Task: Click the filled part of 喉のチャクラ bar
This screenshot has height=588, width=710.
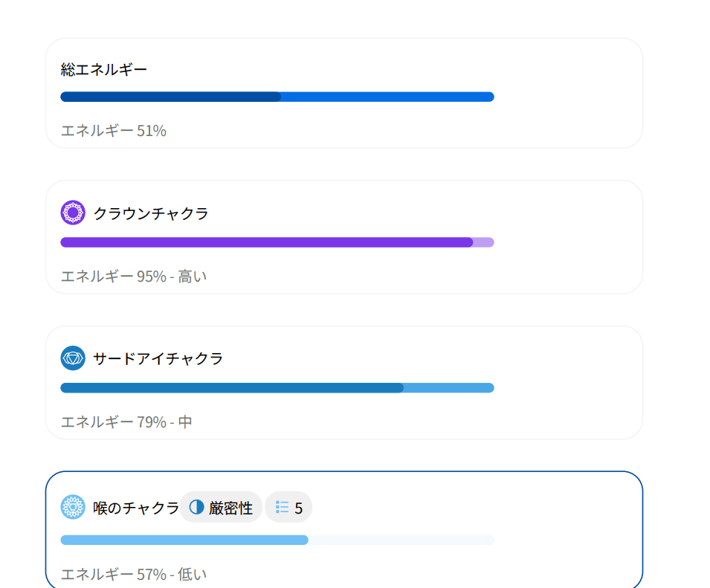Action: click(x=184, y=540)
